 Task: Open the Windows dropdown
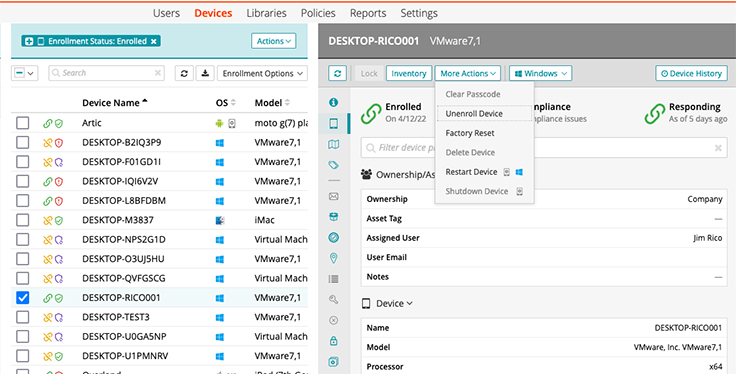tap(541, 73)
